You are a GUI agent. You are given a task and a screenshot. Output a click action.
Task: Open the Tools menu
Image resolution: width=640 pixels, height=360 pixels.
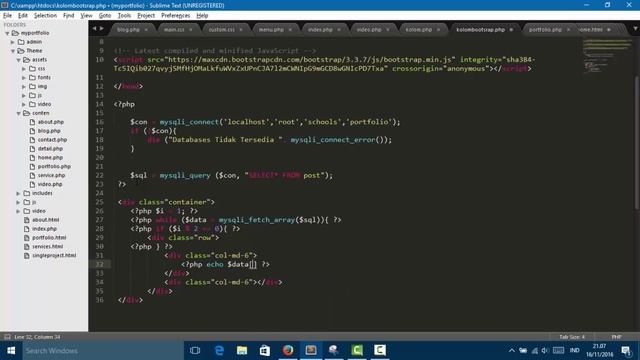[124, 16]
